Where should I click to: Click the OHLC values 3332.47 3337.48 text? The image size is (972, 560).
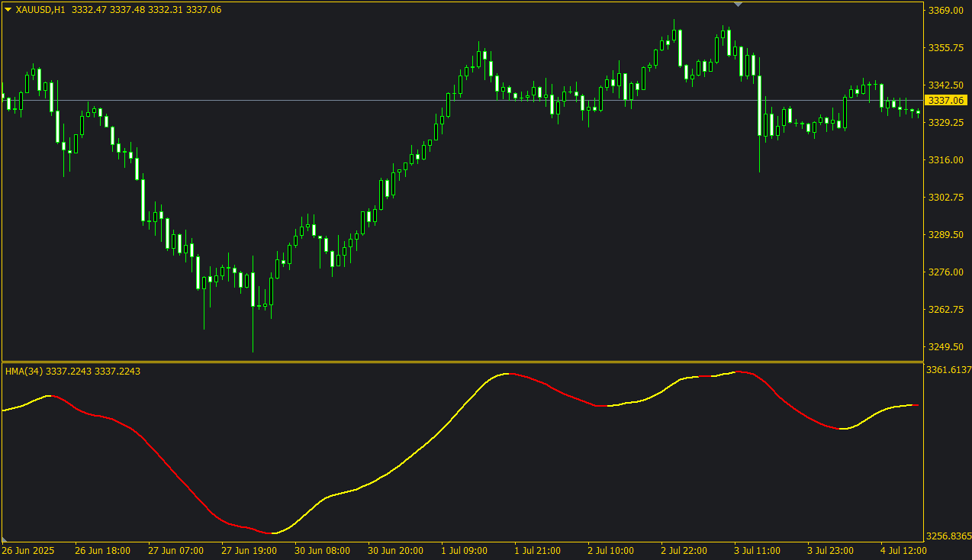(x=109, y=10)
